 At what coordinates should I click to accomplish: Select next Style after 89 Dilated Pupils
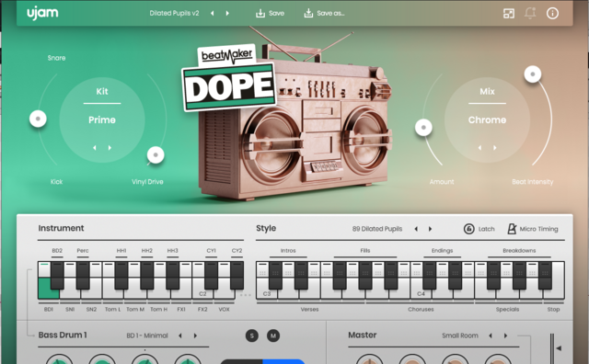coord(430,229)
